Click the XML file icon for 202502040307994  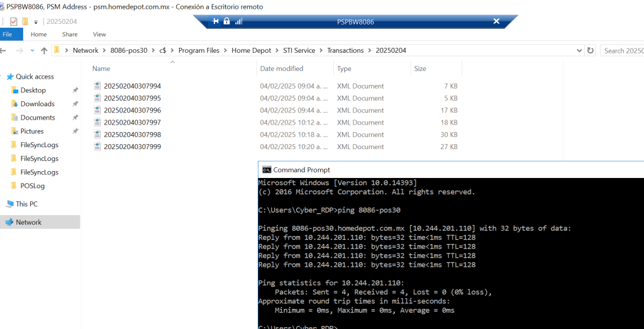97,86
